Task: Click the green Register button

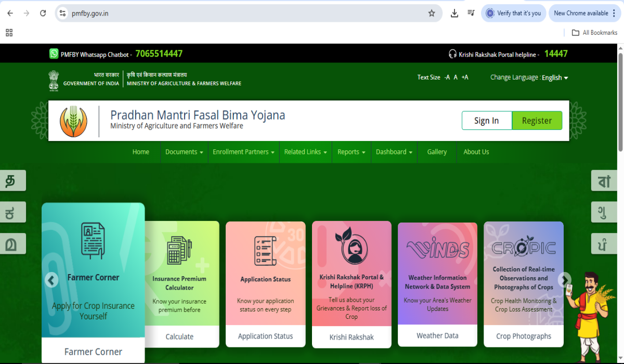Action: point(537,121)
